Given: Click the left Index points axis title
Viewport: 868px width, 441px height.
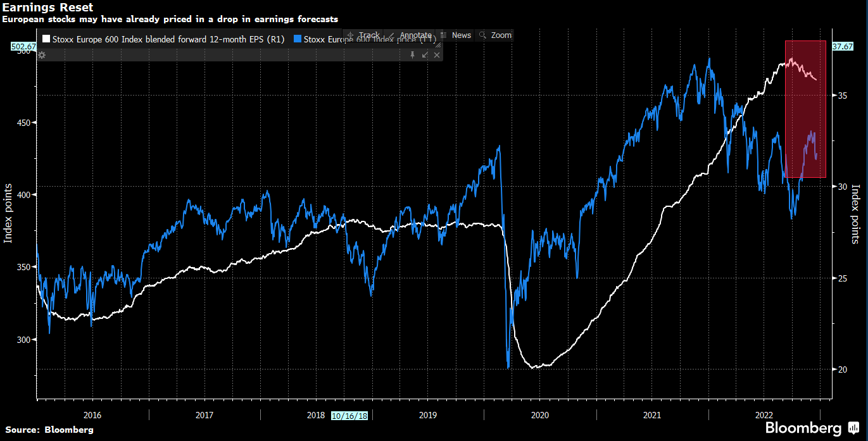Looking at the screenshot, I should [8, 213].
